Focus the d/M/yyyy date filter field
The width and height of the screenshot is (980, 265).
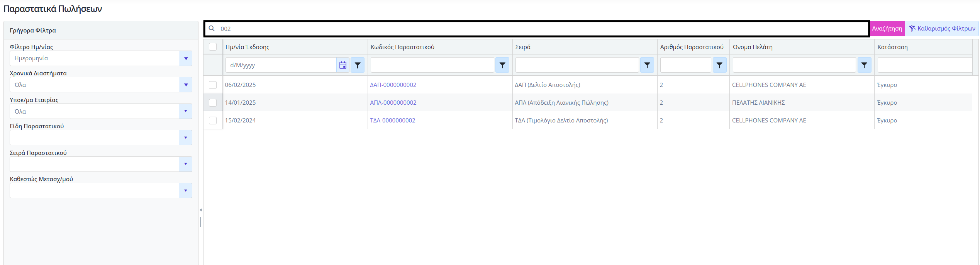(281, 65)
